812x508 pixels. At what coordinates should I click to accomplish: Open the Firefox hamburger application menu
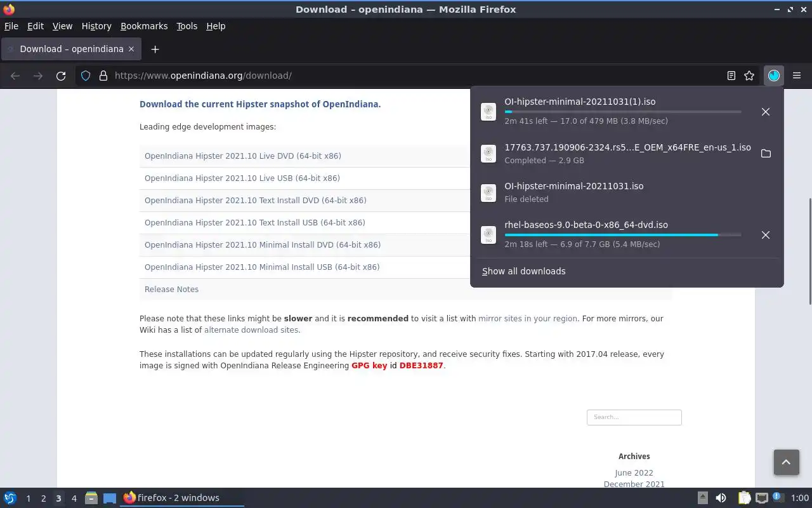[797, 76]
